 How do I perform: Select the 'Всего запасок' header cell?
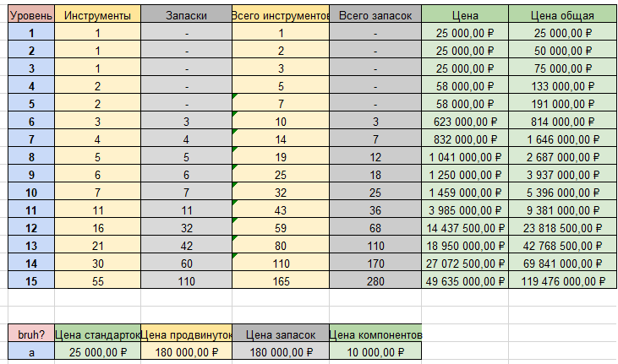375,14
